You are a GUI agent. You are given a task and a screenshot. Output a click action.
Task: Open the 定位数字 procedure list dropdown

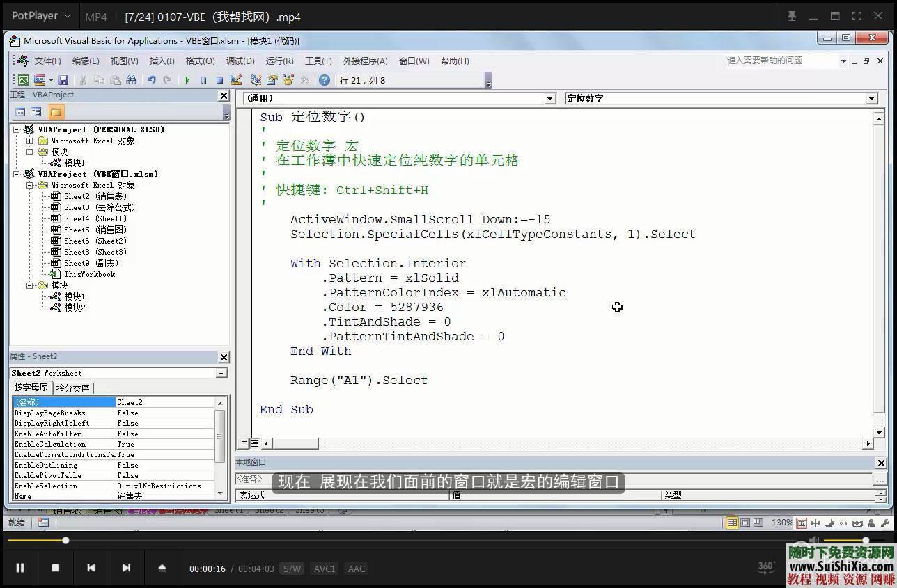(x=871, y=98)
